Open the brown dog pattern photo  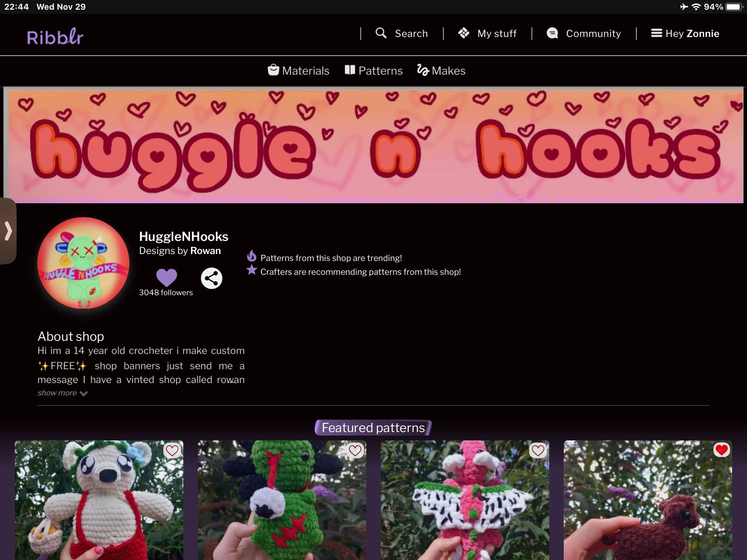tap(648, 500)
